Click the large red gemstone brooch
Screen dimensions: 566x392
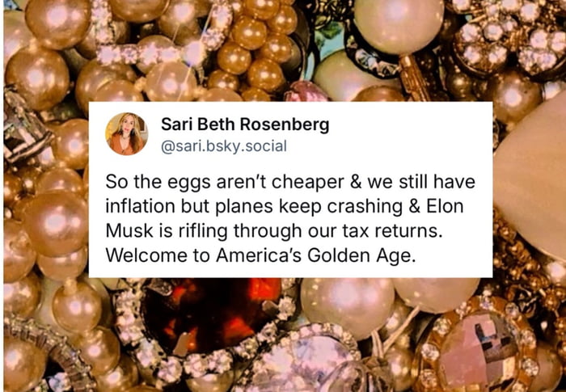(211, 316)
